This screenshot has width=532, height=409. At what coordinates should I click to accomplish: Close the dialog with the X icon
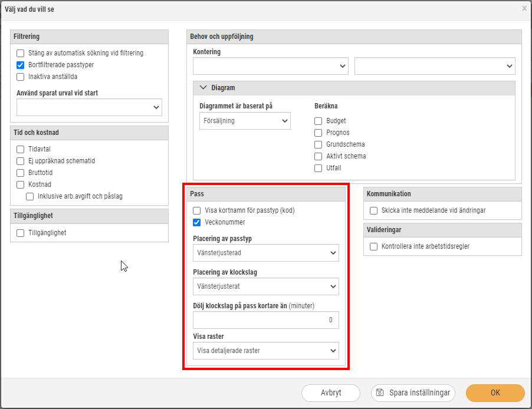524,8
